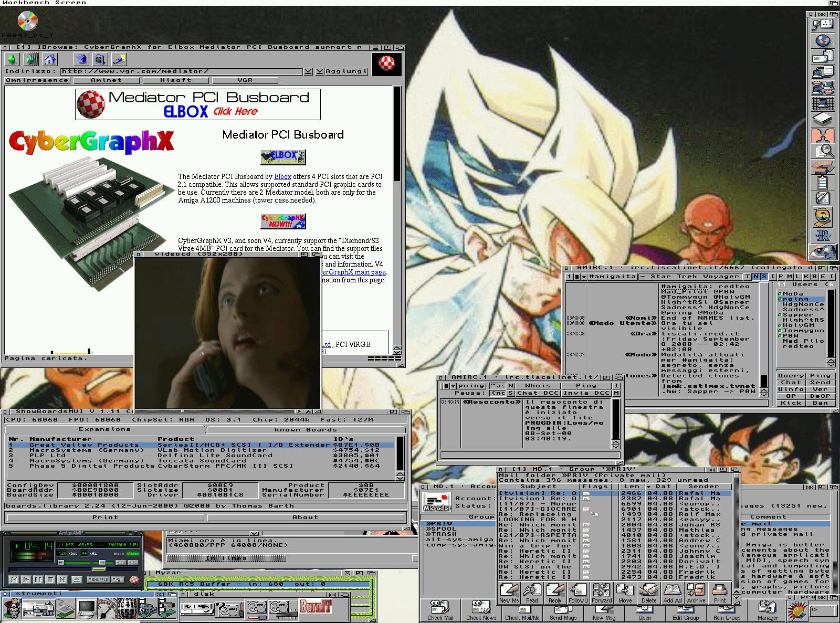The height and width of the screenshot is (623, 840).
Task: Click the Query button in AMIRC
Action: [x=791, y=376]
